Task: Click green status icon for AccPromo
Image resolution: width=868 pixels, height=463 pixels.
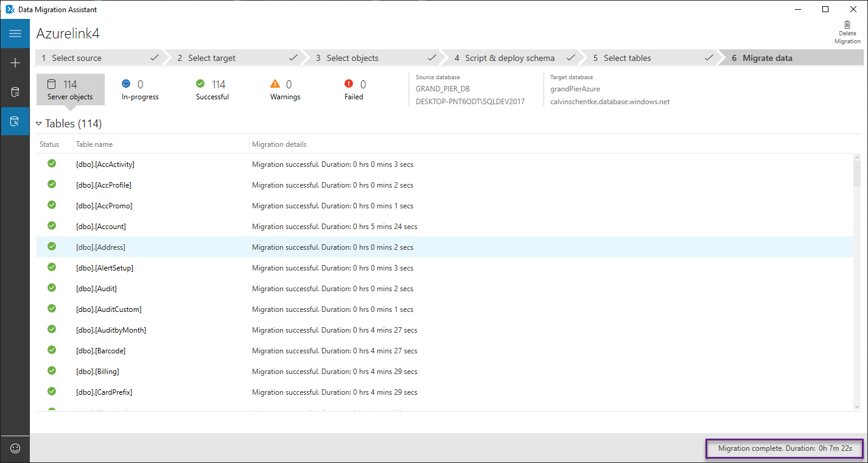Action: [x=52, y=205]
